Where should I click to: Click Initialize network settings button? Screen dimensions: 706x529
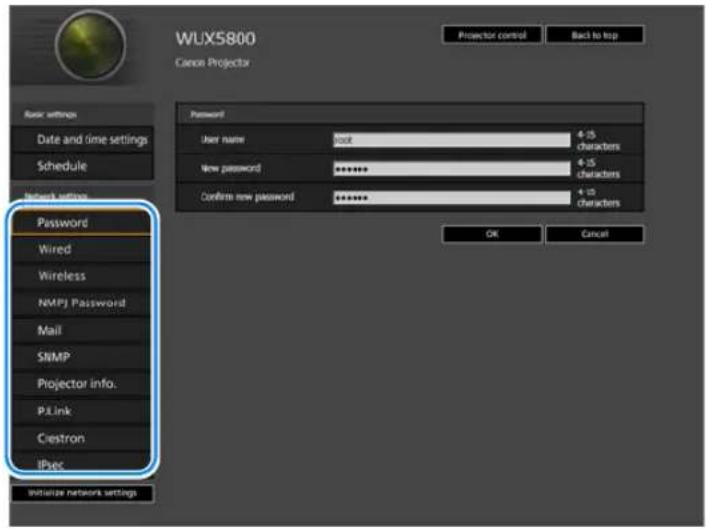[82, 493]
